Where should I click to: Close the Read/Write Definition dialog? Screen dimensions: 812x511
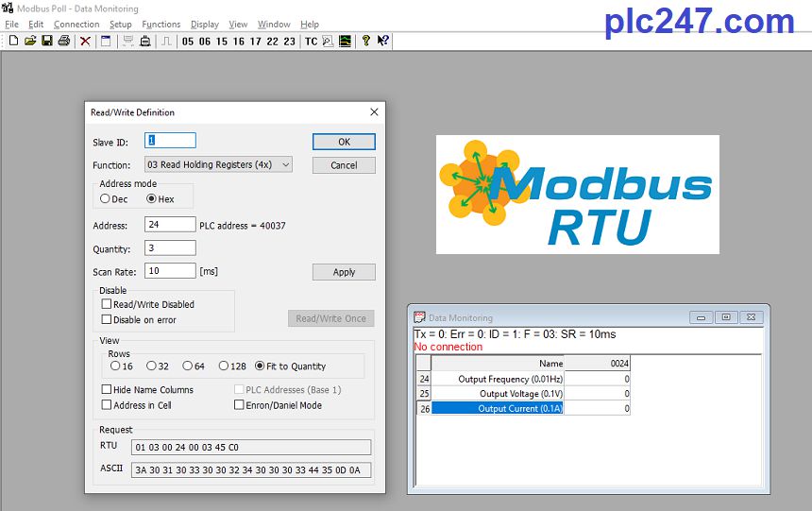tap(375, 112)
